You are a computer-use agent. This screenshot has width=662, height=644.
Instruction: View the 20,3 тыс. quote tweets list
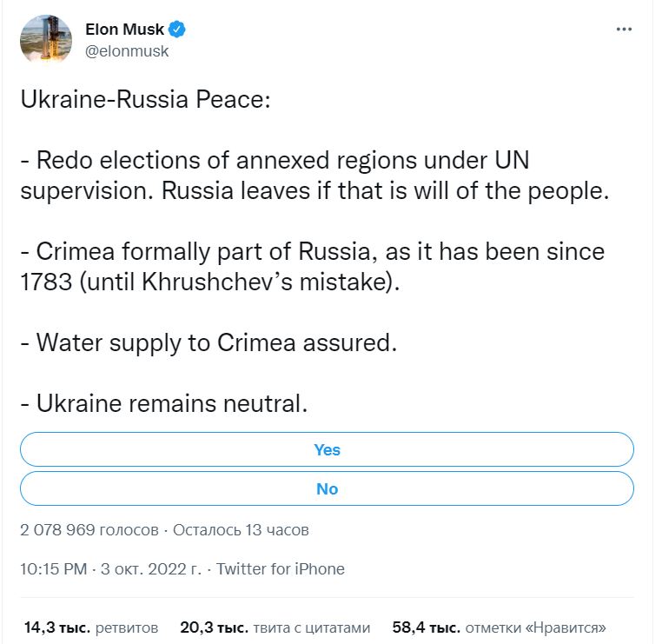pyautogui.click(x=275, y=627)
